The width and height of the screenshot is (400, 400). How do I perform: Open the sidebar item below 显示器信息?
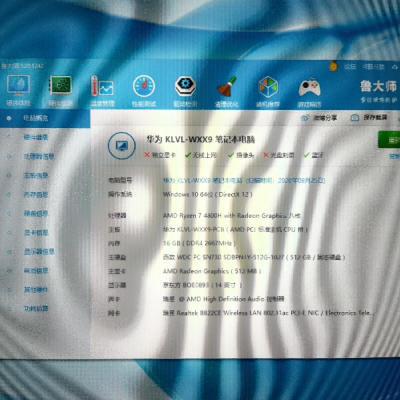(36, 270)
